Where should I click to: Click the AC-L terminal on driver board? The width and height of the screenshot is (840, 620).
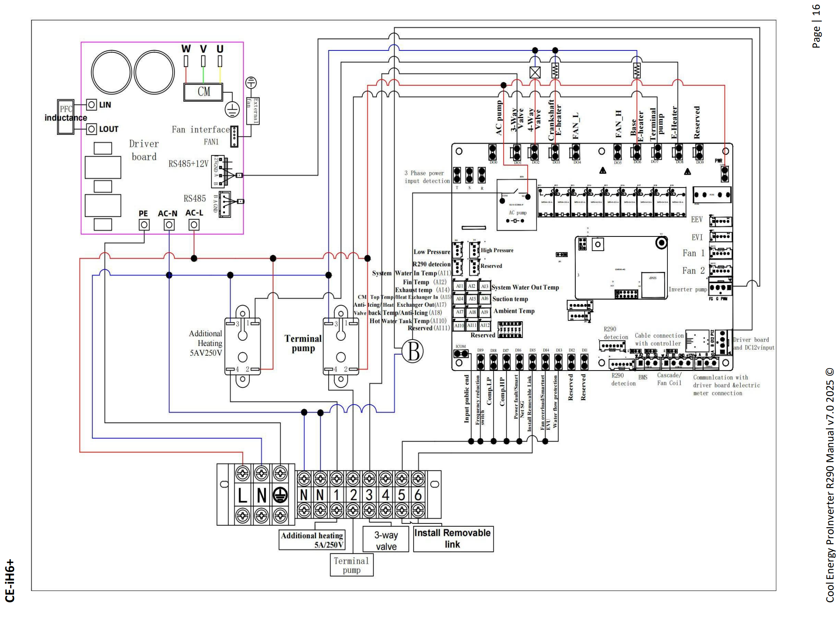coord(194,225)
